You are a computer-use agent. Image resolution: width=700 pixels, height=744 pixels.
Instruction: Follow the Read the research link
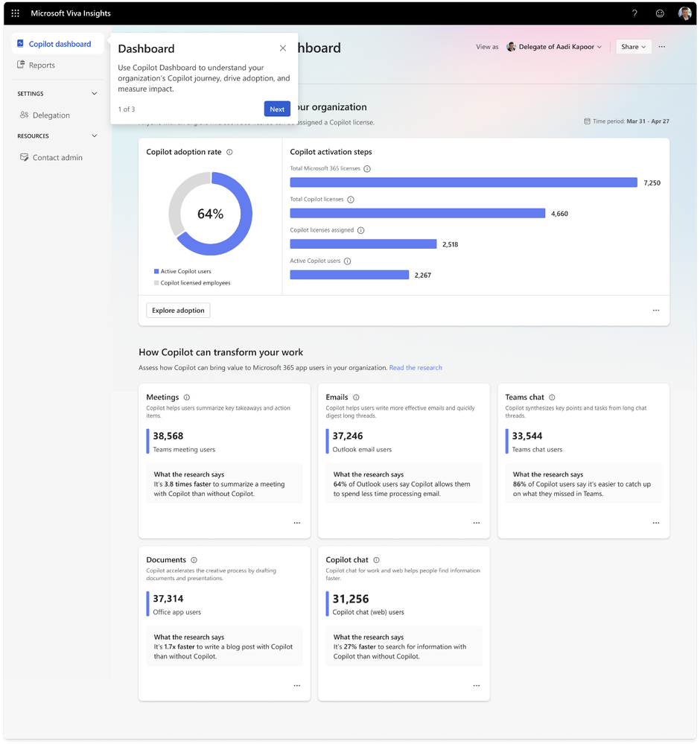(x=416, y=368)
